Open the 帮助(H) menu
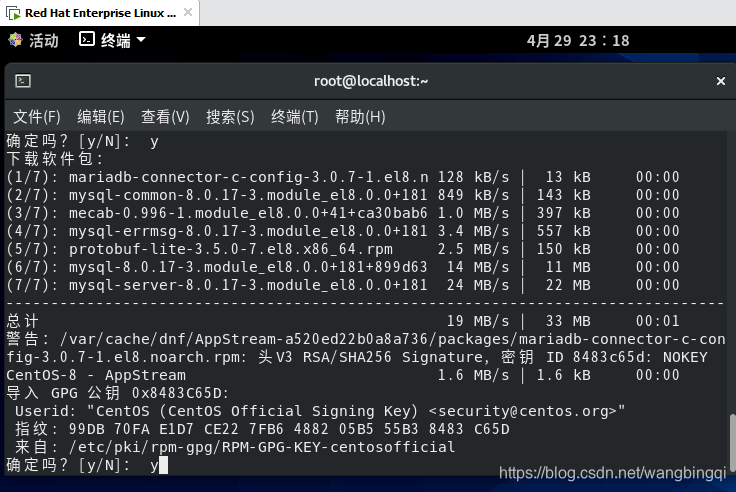The image size is (736, 492). click(360, 116)
